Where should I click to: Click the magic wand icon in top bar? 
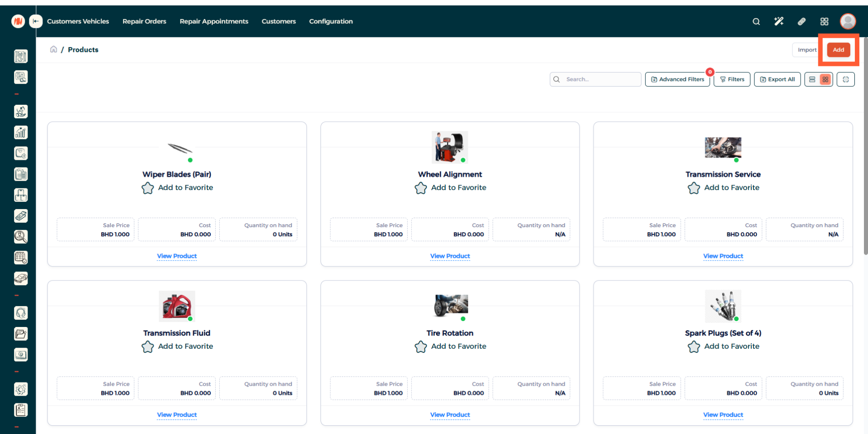[778, 21]
